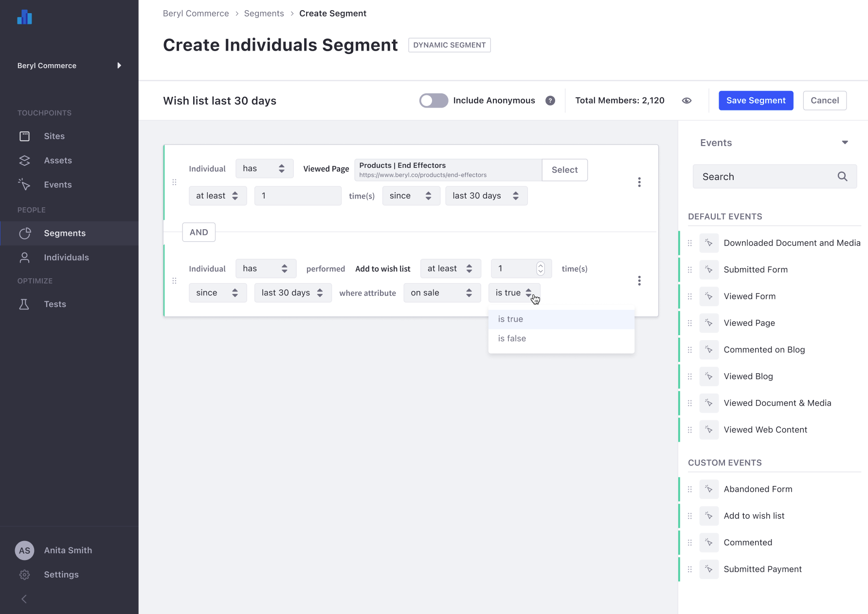
Task: Click the Include Anonymous help question icon
Action: tap(550, 101)
